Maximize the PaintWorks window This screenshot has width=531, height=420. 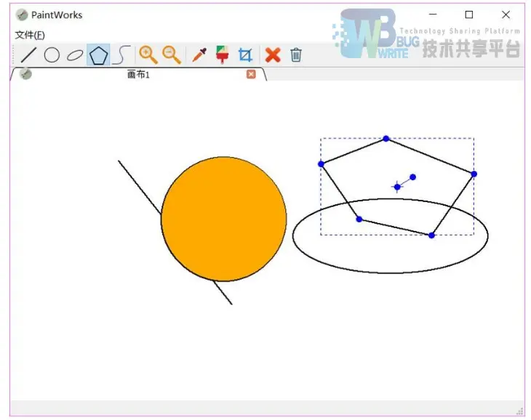click(469, 15)
